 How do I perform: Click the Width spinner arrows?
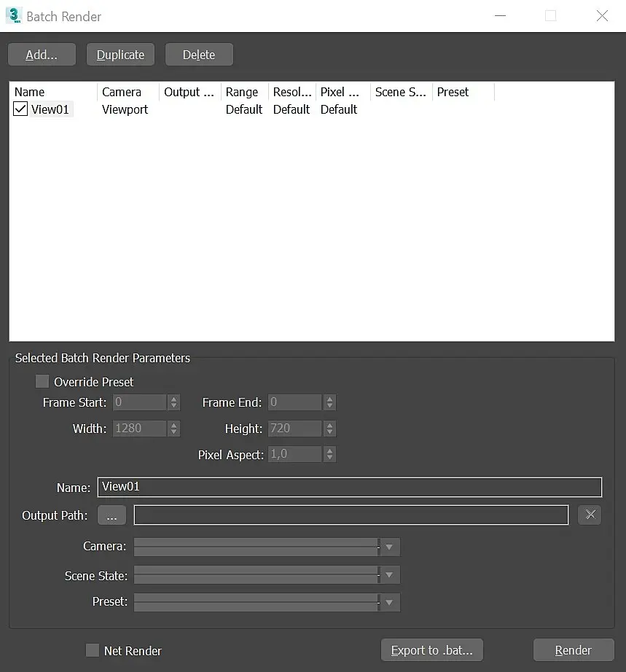[x=173, y=428]
